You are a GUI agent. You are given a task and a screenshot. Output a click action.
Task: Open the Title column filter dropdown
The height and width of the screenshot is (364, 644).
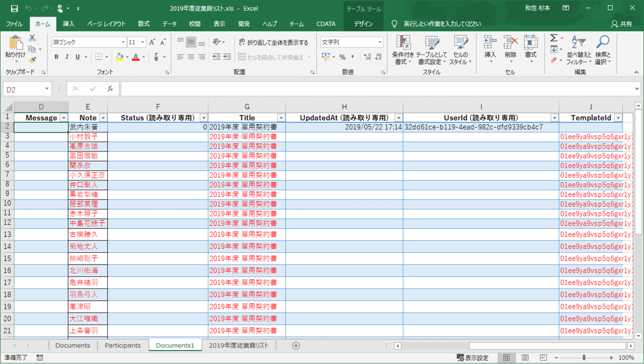point(281,118)
